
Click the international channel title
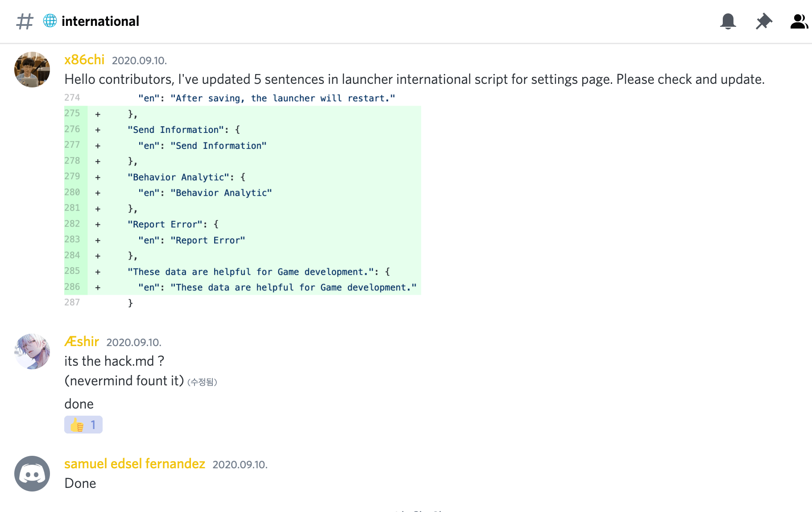(x=100, y=21)
